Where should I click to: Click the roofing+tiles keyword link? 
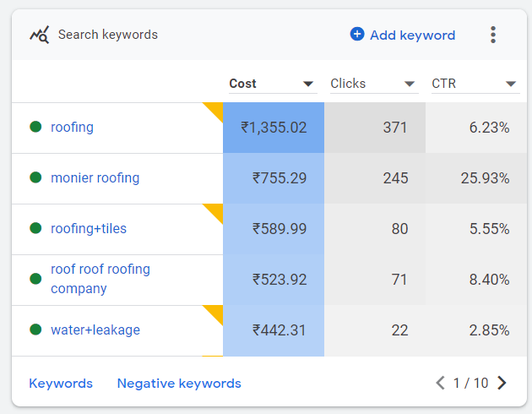click(89, 228)
